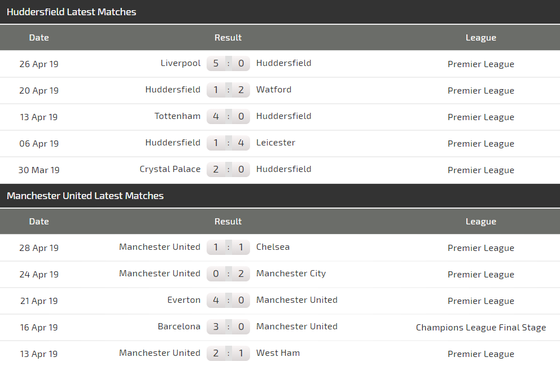Click Huddersfield Latest Matches header

tap(71, 12)
